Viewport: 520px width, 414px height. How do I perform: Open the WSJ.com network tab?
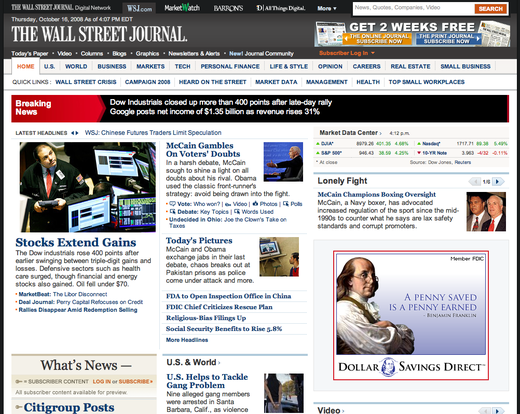click(139, 8)
